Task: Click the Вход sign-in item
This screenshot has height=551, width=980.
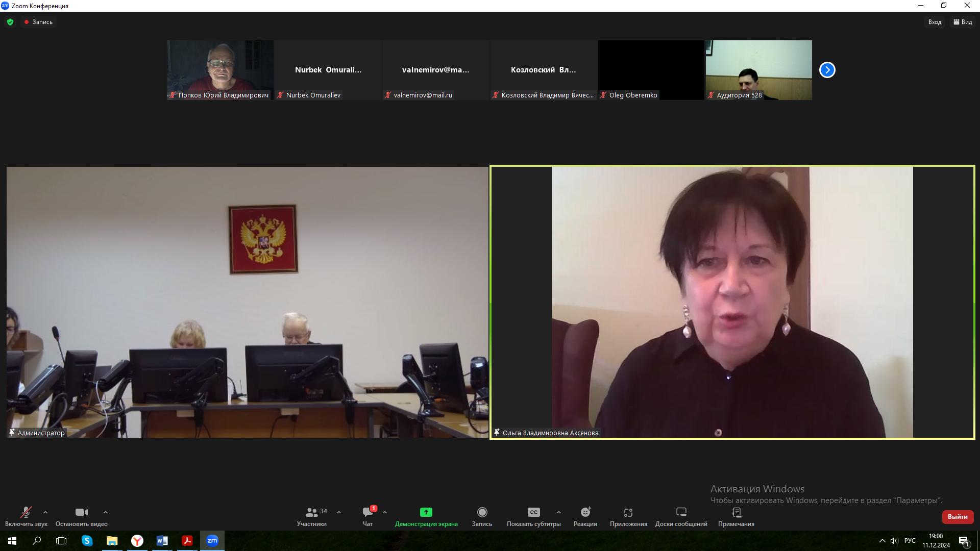Action: tap(935, 22)
